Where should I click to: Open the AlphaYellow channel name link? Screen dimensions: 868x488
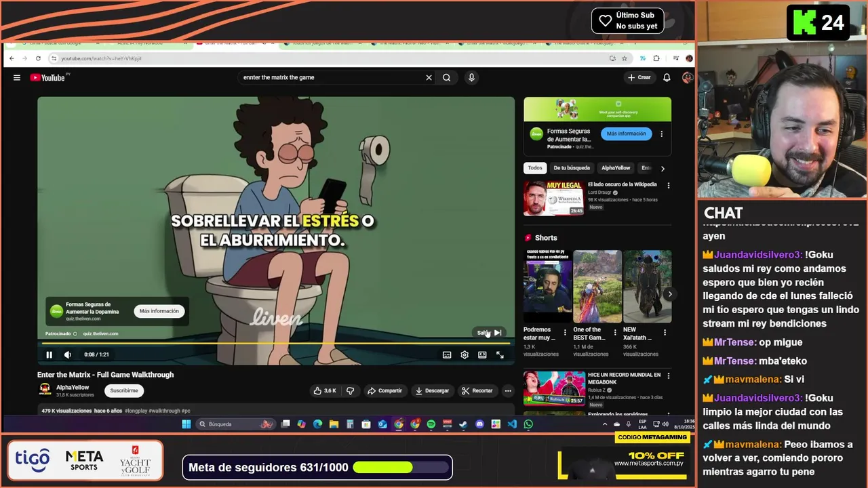point(73,387)
